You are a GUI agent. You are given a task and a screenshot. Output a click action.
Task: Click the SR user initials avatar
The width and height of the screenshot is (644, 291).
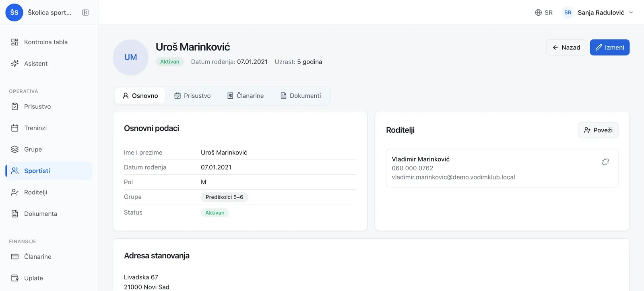coord(568,12)
